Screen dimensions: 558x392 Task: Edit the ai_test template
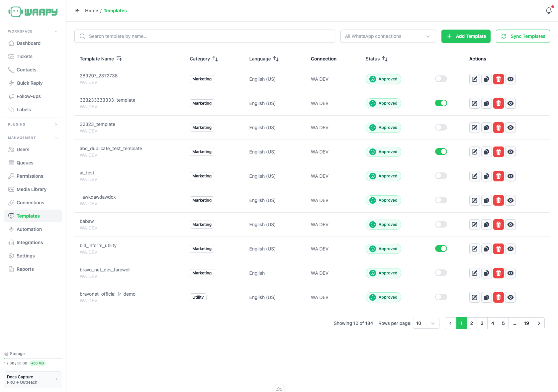tap(475, 176)
